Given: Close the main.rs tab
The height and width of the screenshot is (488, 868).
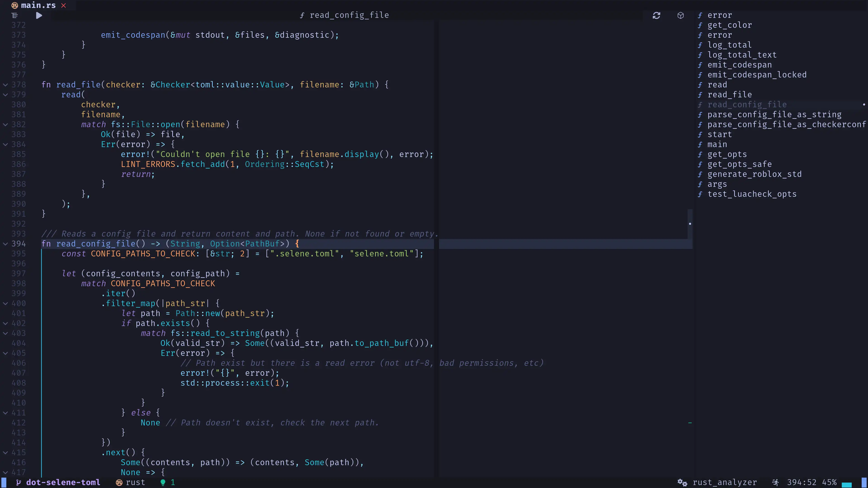Looking at the screenshot, I should click(63, 5).
